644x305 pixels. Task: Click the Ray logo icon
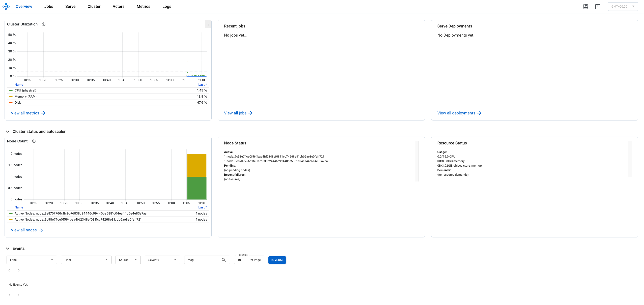(6, 7)
